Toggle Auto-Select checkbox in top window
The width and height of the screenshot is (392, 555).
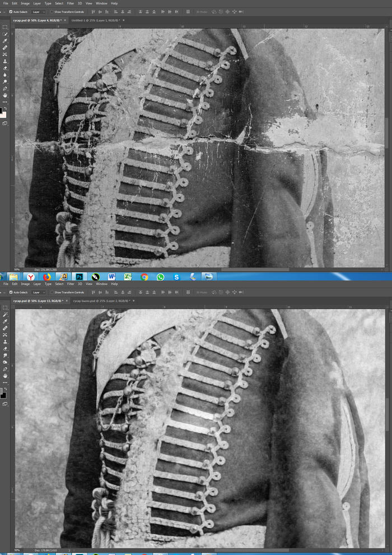pos(11,11)
